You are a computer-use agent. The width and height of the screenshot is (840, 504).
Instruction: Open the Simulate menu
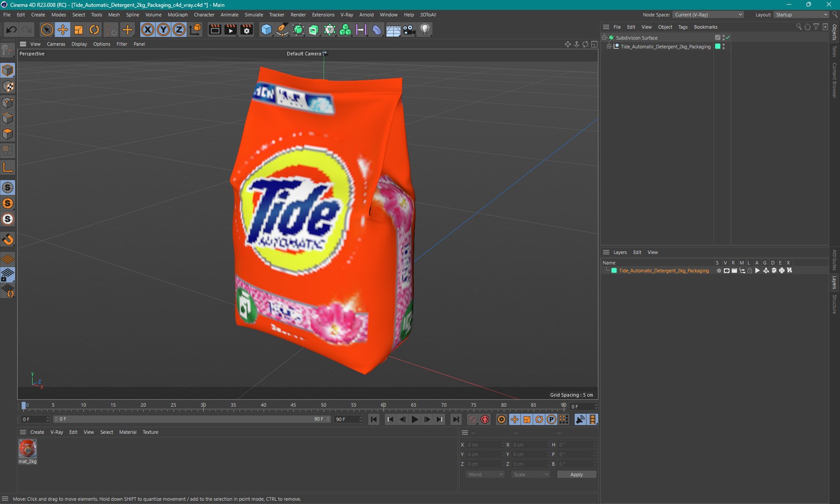(254, 14)
